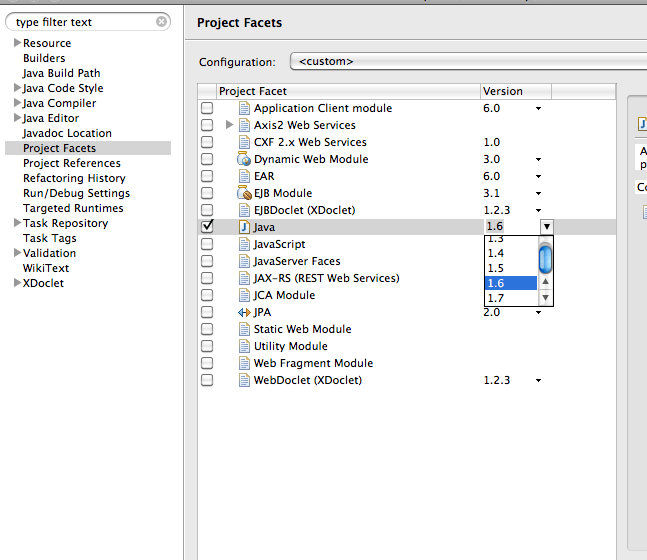The image size is (647, 560).
Task: Click the scrollbar thumb in version list
Action: (545, 259)
